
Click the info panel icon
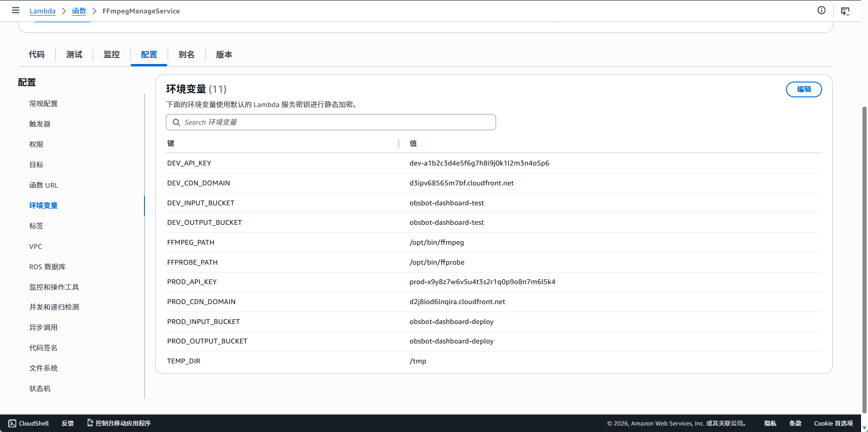tap(821, 10)
